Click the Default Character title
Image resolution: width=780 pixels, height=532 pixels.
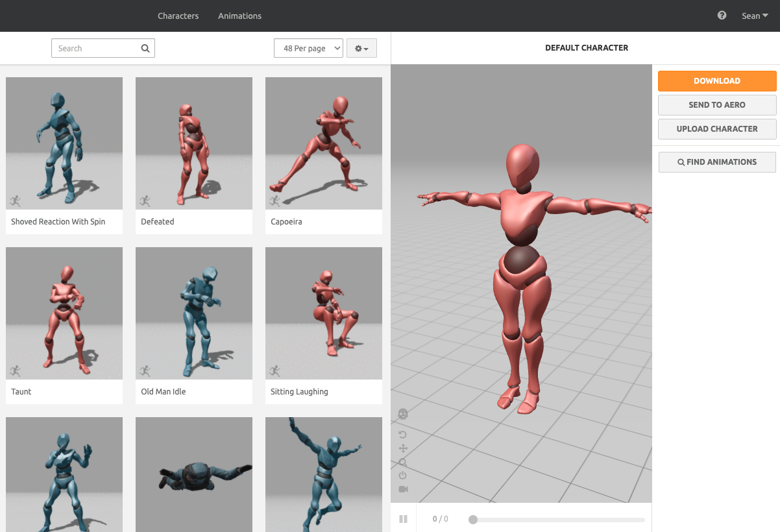tap(587, 48)
